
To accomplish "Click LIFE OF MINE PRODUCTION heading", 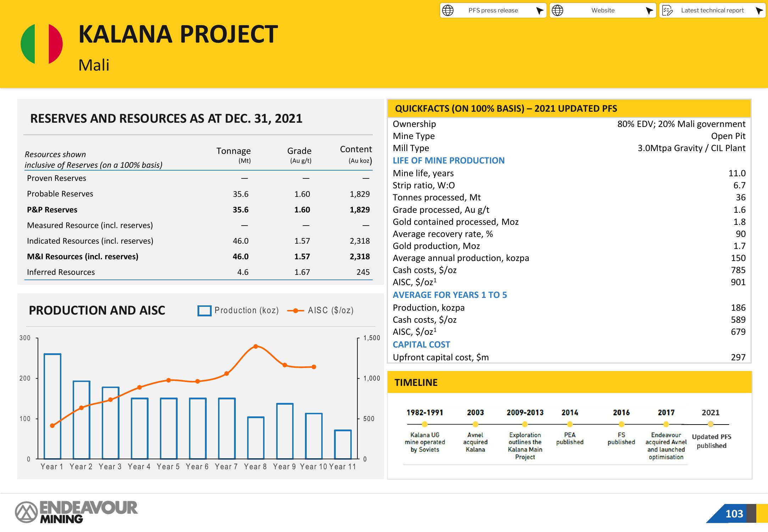I will [448, 160].
